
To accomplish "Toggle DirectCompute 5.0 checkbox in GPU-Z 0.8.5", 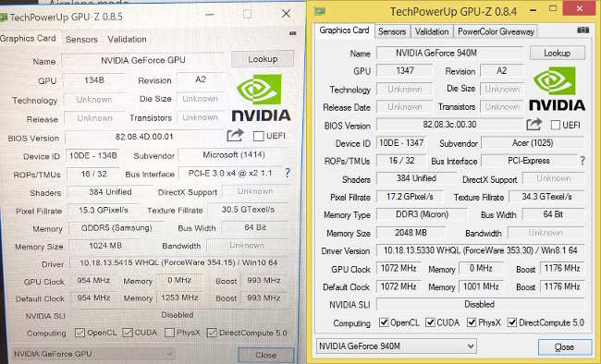I will [x=212, y=333].
